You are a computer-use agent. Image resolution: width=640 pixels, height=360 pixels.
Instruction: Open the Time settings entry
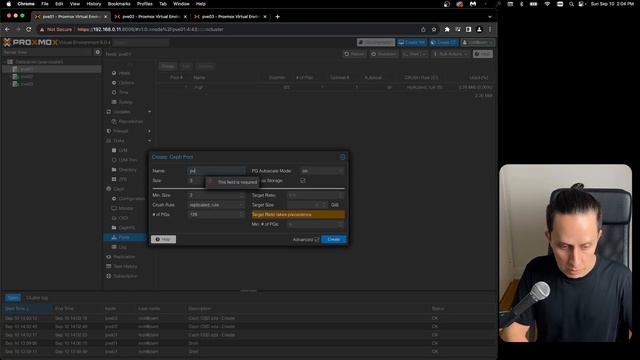click(123, 92)
